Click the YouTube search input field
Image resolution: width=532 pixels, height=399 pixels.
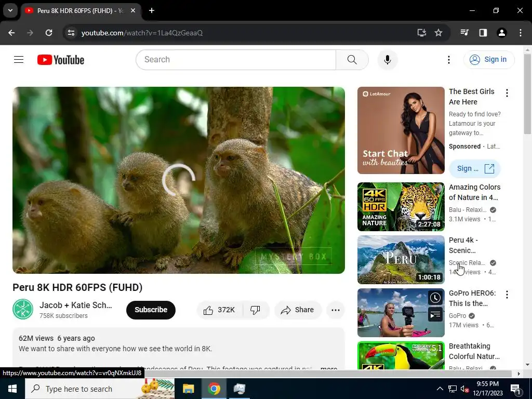click(x=236, y=60)
